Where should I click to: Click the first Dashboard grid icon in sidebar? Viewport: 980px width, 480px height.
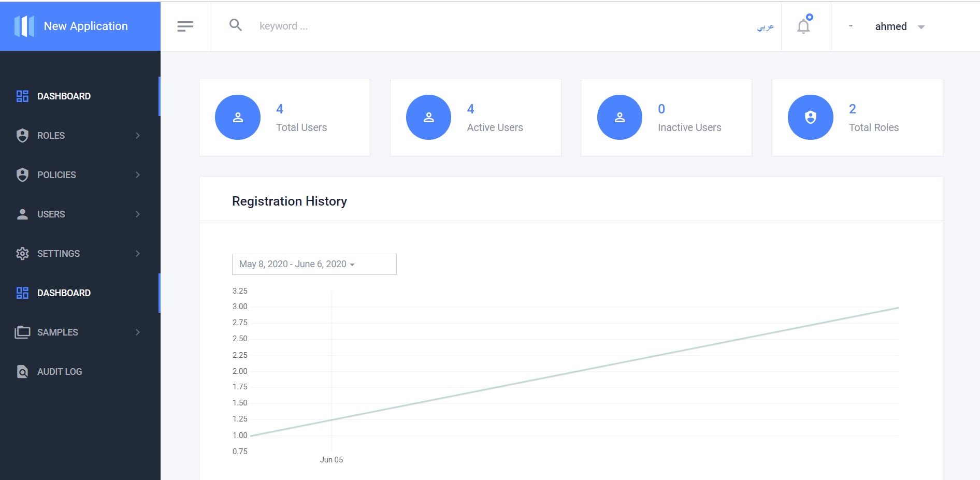click(22, 96)
